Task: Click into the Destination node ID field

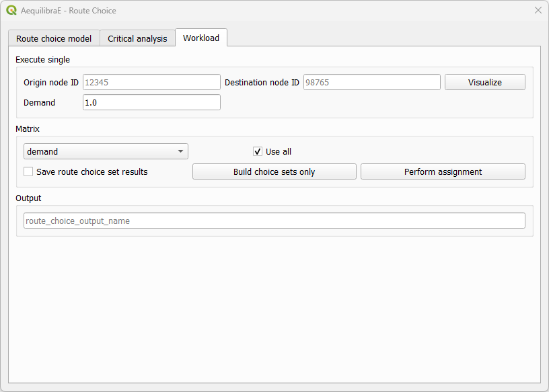Action: coord(371,82)
